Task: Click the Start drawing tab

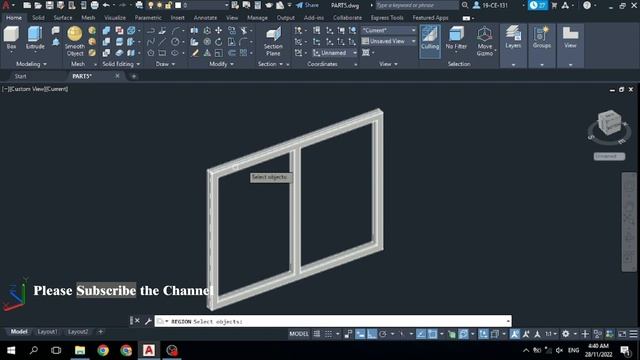Action: coord(20,76)
